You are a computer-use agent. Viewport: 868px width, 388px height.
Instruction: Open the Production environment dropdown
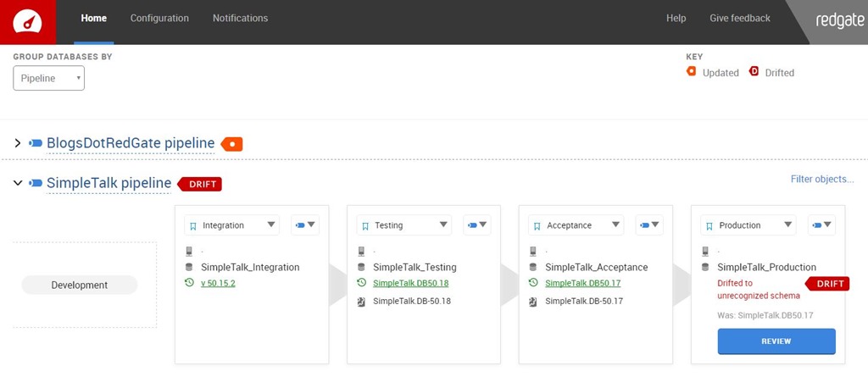(748, 225)
